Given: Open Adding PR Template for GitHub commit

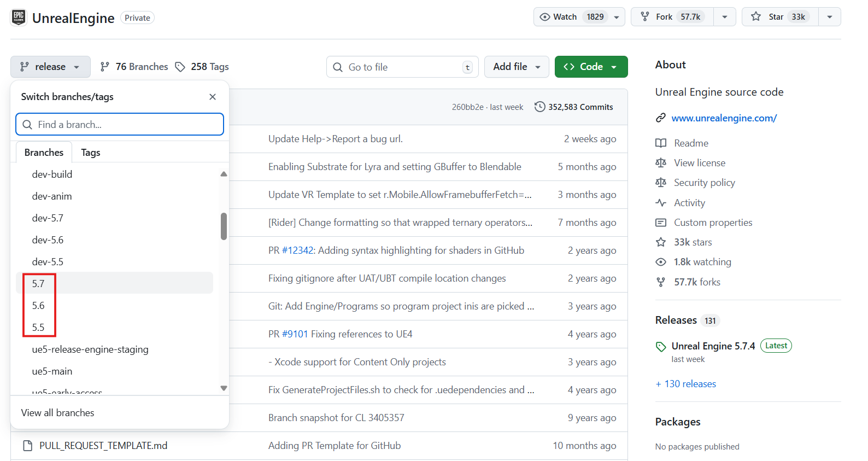Looking at the screenshot, I should [335, 446].
